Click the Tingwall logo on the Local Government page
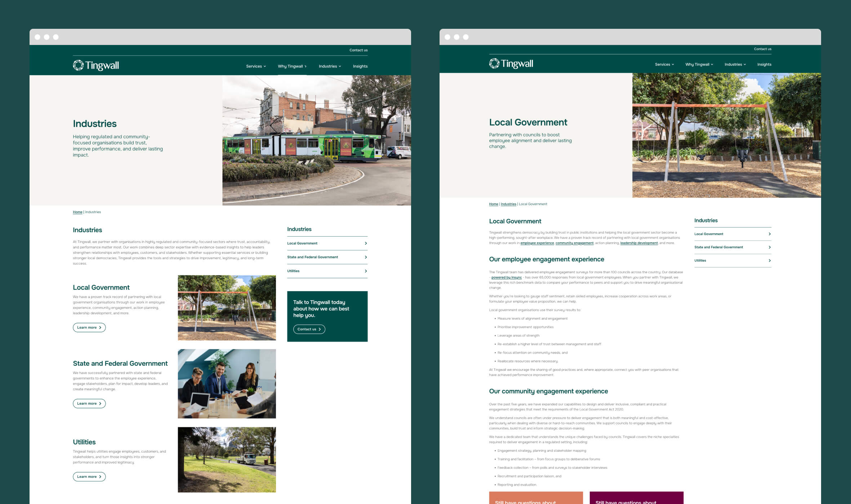 (x=511, y=63)
